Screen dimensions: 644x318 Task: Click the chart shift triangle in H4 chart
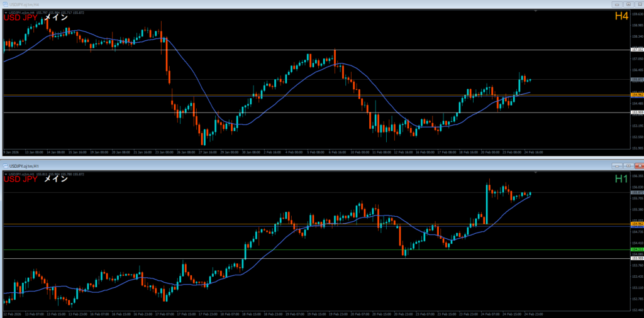[x=536, y=11]
